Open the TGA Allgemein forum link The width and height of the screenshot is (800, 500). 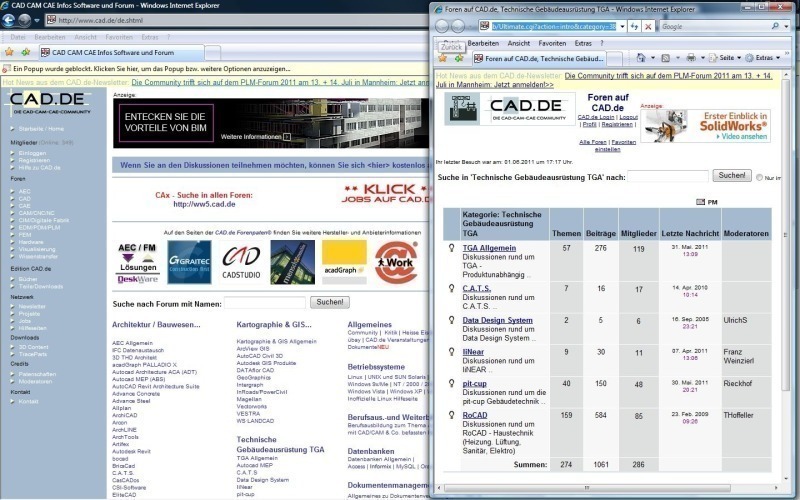(x=489, y=248)
